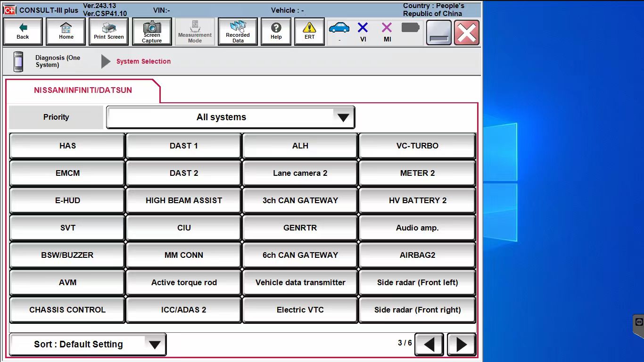Select the SVT system
The width and height of the screenshot is (644, 362).
click(67, 228)
